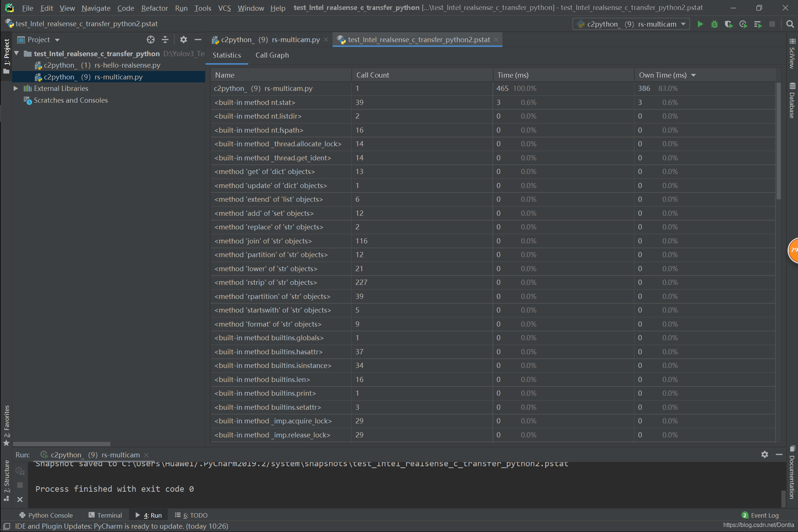
Task: Locate current file with target icon
Action: pos(150,40)
